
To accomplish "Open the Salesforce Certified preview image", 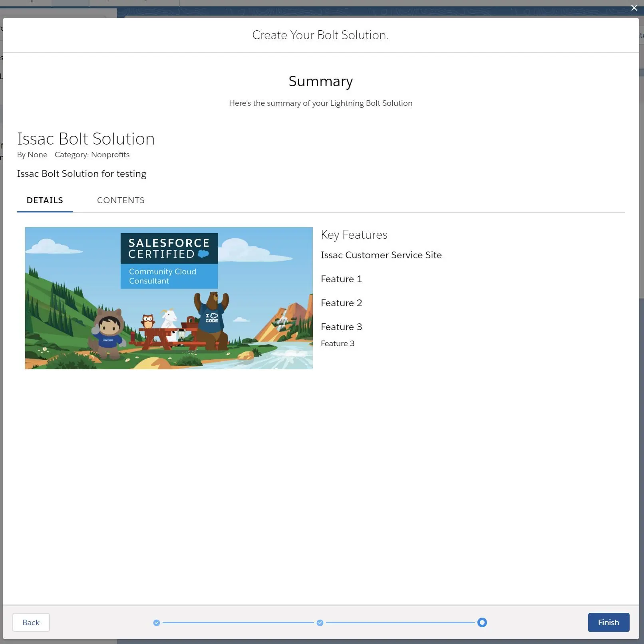I will pyautogui.click(x=169, y=298).
